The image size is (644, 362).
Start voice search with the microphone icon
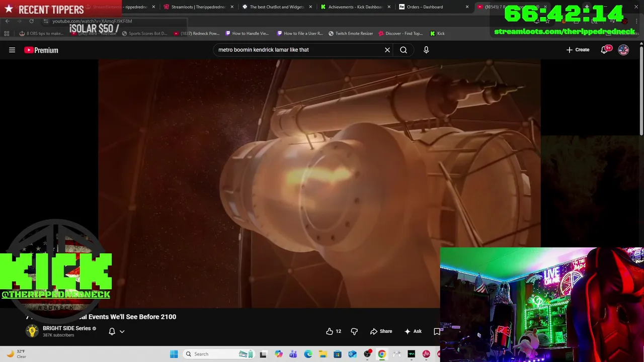(x=426, y=50)
